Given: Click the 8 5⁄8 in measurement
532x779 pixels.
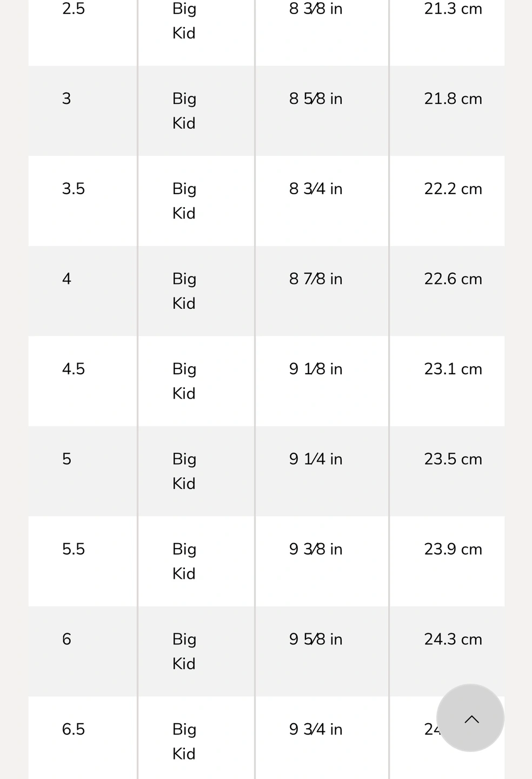Looking at the screenshot, I should [x=316, y=98].
